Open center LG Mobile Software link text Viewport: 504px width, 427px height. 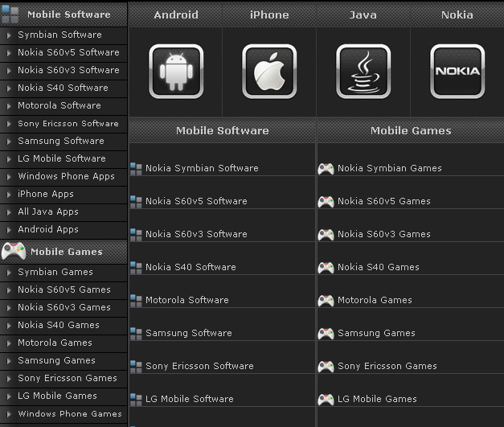click(x=190, y=399)
